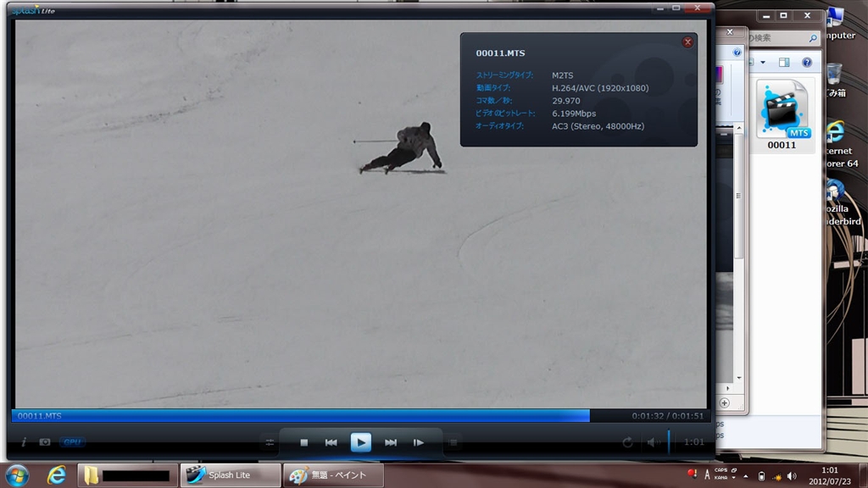The image size is (868, 488).
Task: Click the power tray icon
Action: [762, 476]
